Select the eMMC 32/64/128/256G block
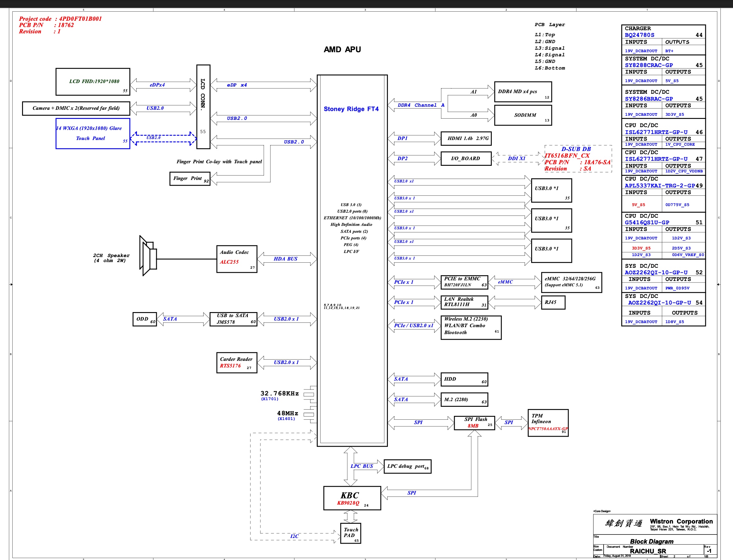Screen dimensions: 733x560 [571, 282]
